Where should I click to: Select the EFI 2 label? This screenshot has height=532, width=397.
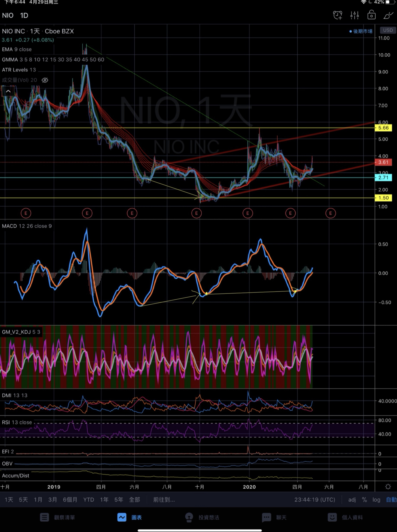pos(8,452)
